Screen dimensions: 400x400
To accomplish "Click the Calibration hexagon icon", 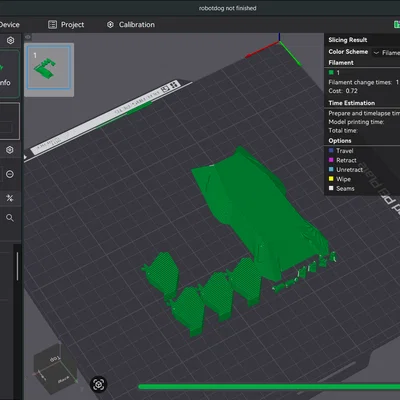I will 110,25.
